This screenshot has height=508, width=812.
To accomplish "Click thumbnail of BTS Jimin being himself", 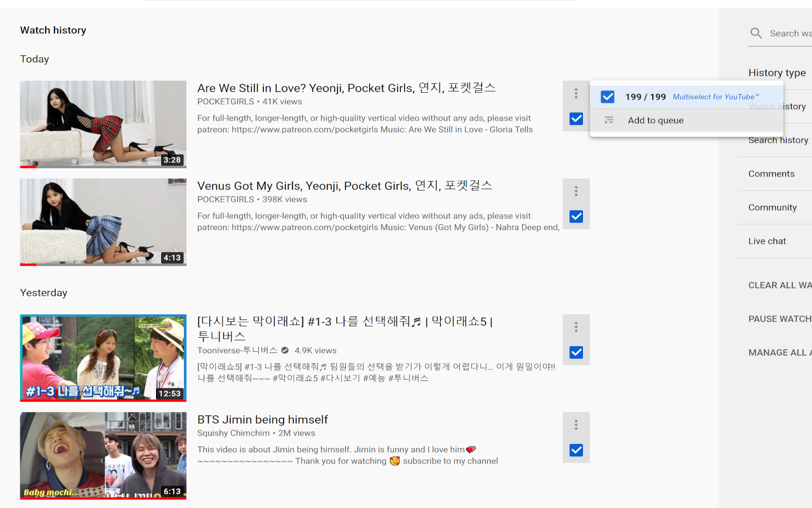I will [103, 456].
